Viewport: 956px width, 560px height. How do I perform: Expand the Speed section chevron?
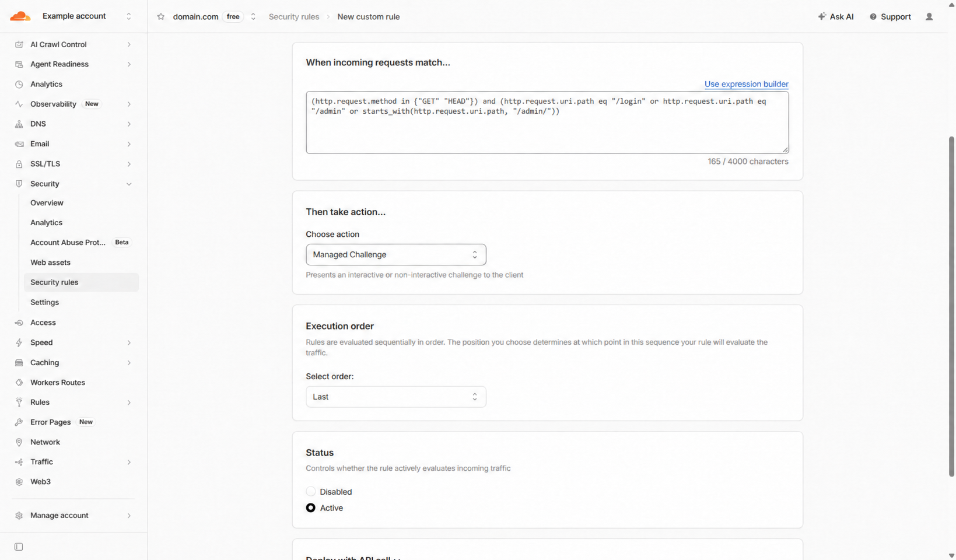point(129,343)
